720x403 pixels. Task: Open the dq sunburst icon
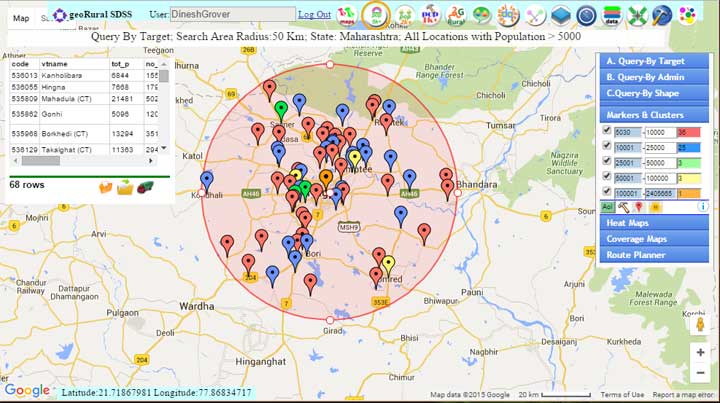coord(508,16)
